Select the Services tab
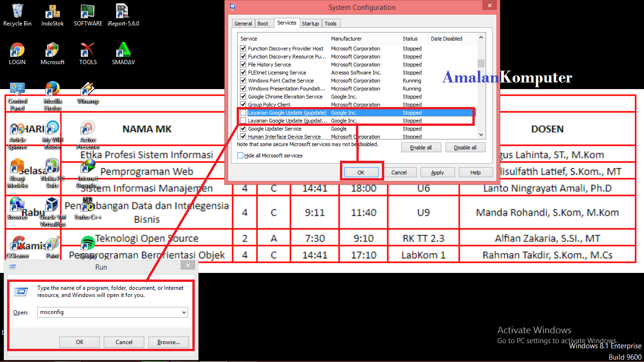644x362 pixels. (x=287, y=23)
